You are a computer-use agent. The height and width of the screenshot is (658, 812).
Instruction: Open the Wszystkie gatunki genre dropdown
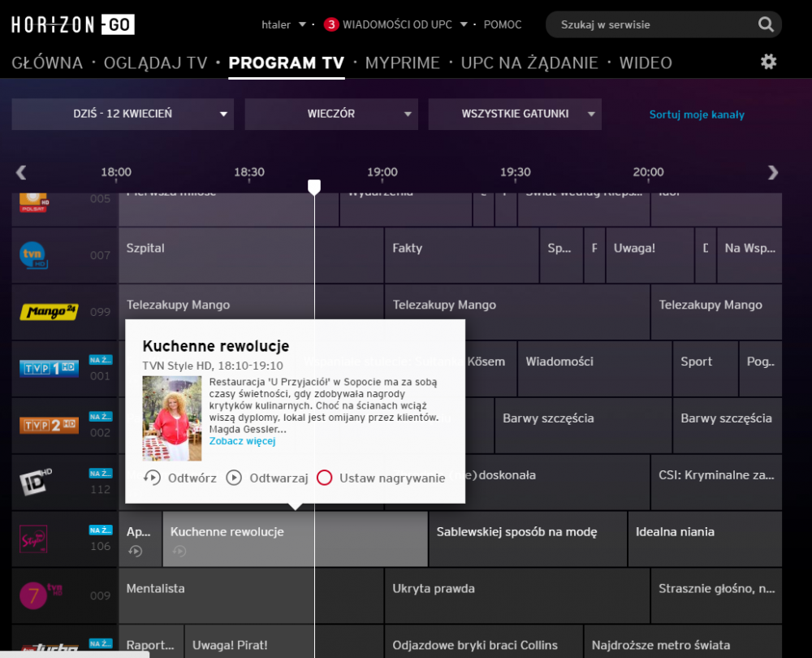515,114
